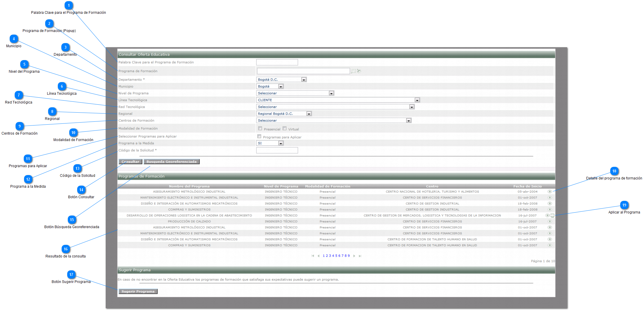View details of the 05-abr-2004 program
The image size is (644, 312).
coord(549,191)
